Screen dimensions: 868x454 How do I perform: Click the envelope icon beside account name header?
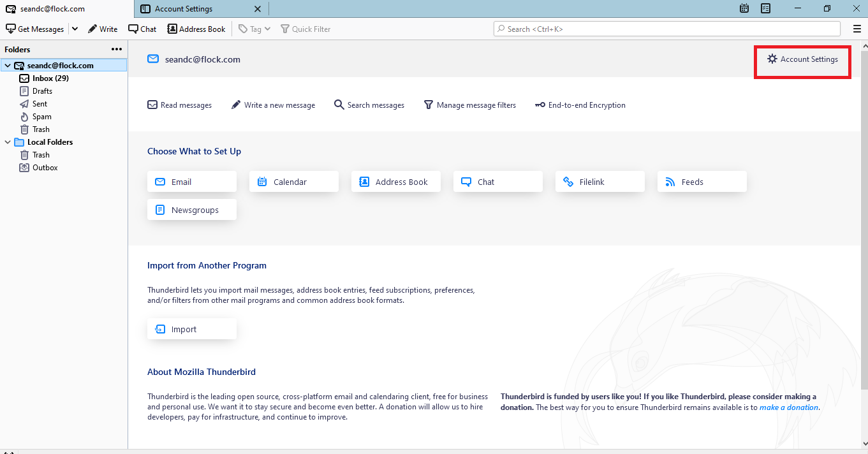click(153, 59)
